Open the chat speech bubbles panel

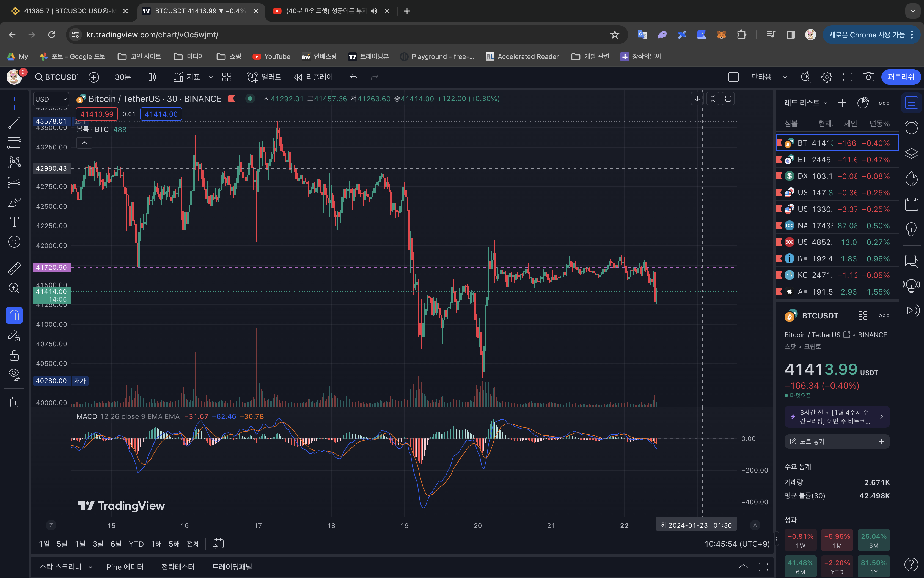coord(911,261)
